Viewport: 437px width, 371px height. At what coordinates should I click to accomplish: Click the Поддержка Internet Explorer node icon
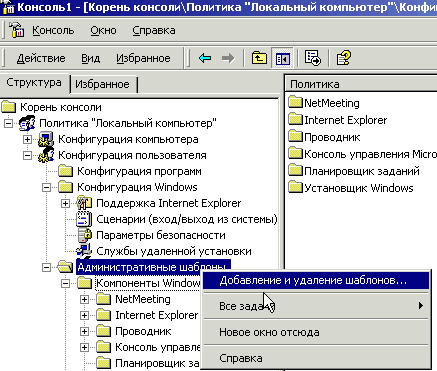[84, 203]
